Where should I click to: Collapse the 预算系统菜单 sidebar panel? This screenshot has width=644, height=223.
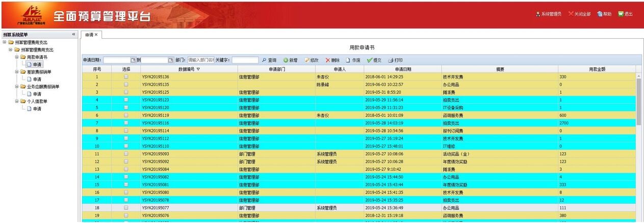click(x=73, y=34)
